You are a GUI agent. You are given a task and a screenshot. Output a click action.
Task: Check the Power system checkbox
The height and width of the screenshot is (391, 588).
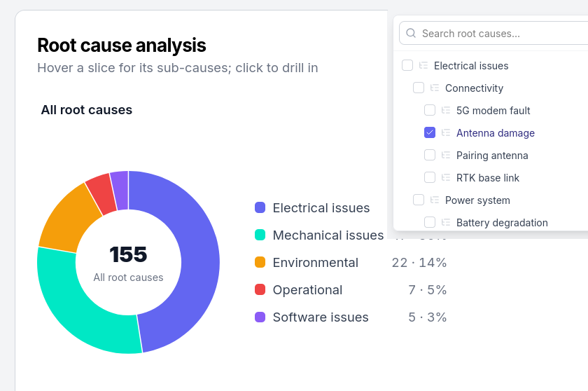(x=419, y=200)
